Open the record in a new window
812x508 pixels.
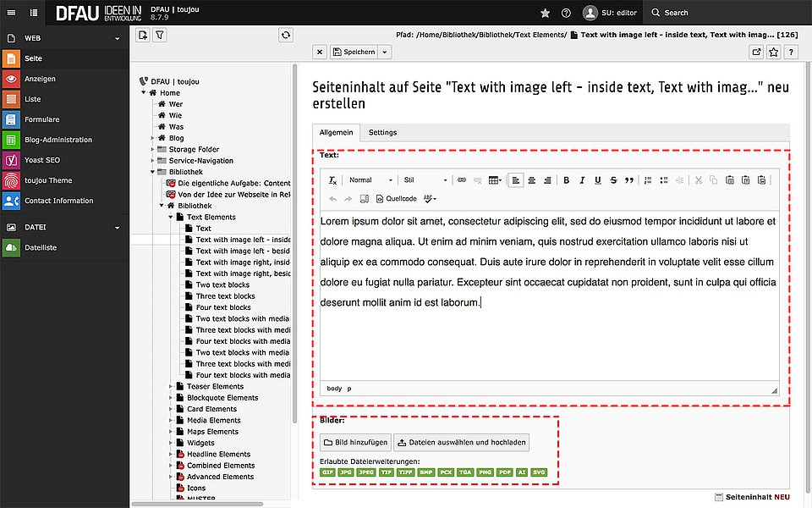click(x=756, y=52)
